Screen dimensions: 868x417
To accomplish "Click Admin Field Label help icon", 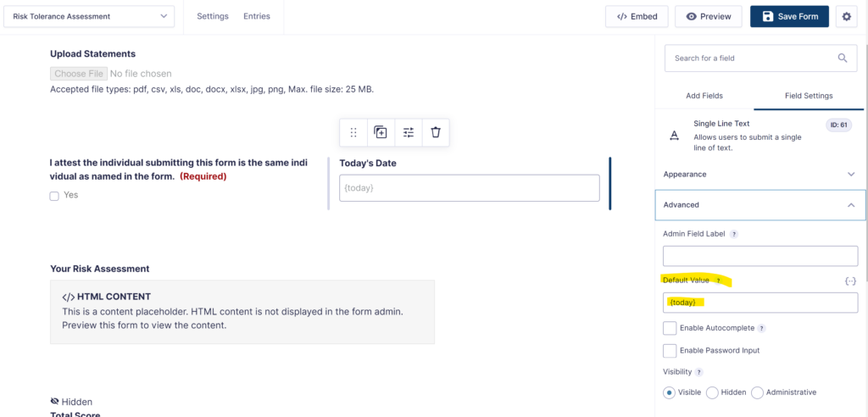I will [x=734, y=234].
